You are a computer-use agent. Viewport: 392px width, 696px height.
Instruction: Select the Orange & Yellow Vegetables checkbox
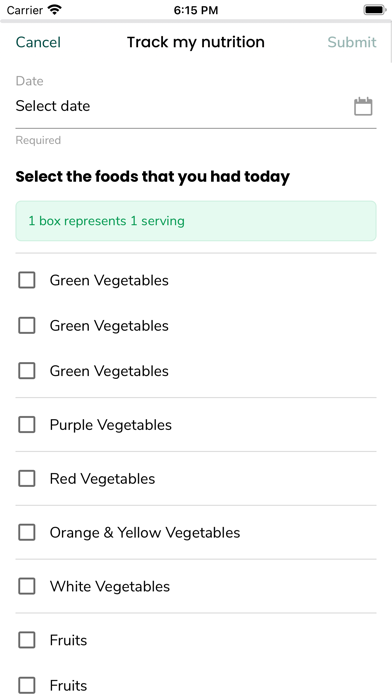tap(27, 532)
